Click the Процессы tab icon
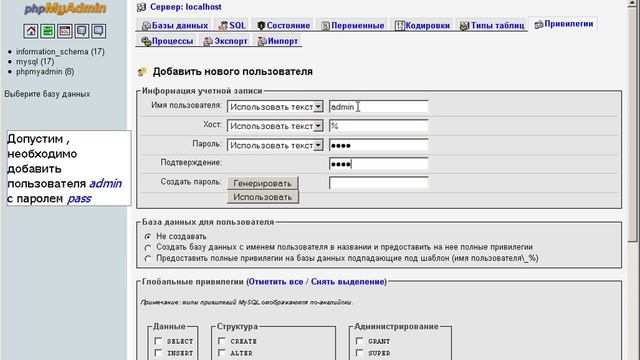Viewport: 640px width, 360px height. point(146,41)
